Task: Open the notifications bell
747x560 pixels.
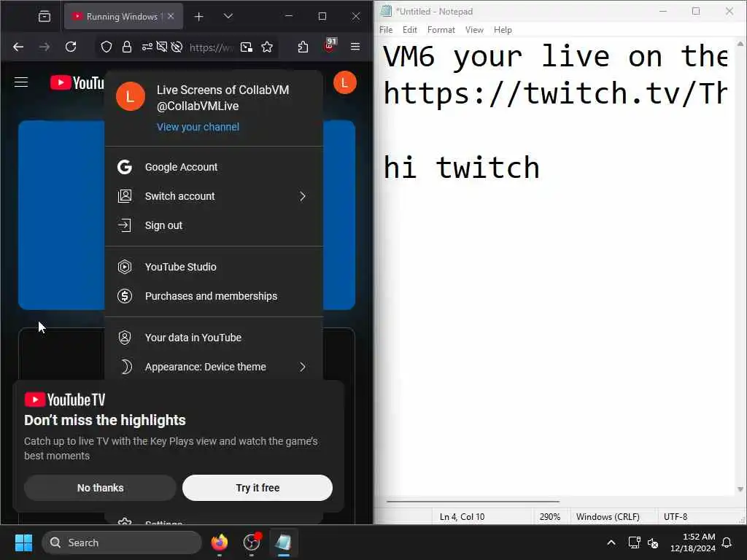Action: (x=727, y=542)
